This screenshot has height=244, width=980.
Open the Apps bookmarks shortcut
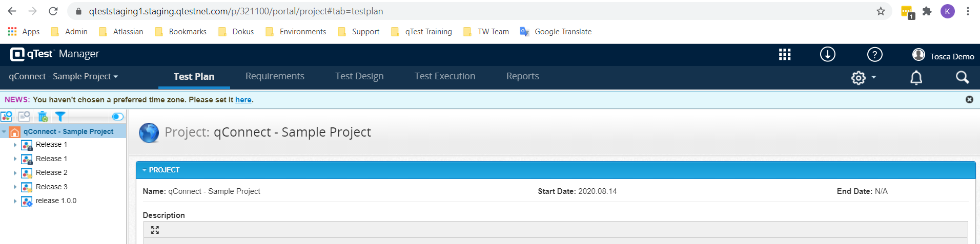coord(24,32)
